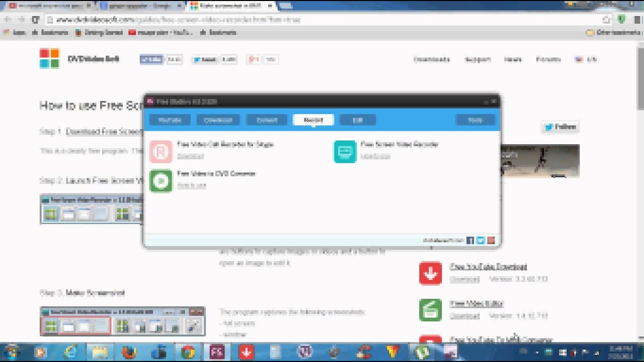Switch to Download tab in Free Studio

click(x=218, y=120)
